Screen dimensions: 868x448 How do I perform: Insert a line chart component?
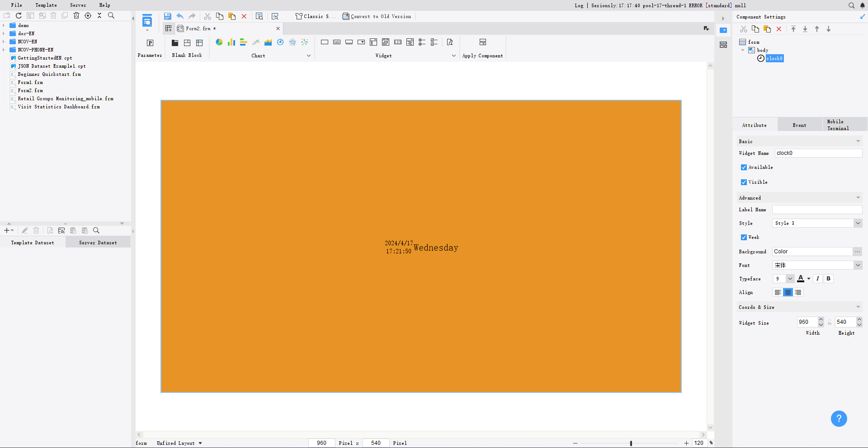(x=256, y=42)
